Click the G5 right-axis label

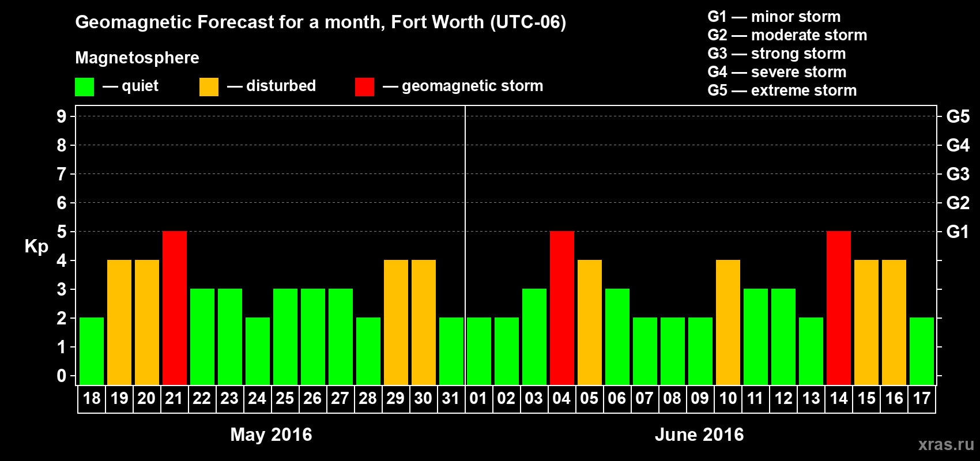point(958,116)
